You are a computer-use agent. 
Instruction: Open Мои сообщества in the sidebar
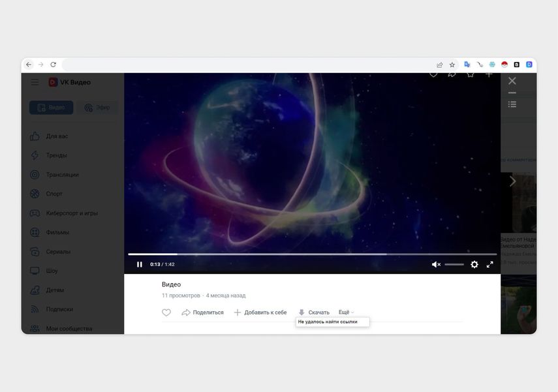pos(61,328)
